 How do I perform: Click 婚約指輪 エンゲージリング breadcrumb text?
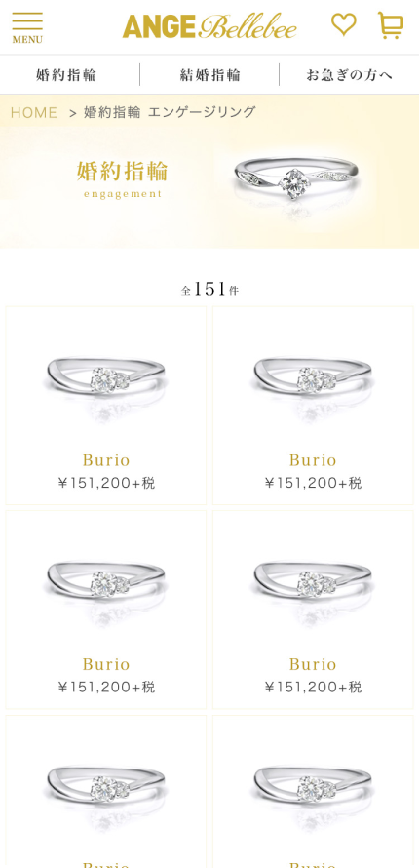171,112
